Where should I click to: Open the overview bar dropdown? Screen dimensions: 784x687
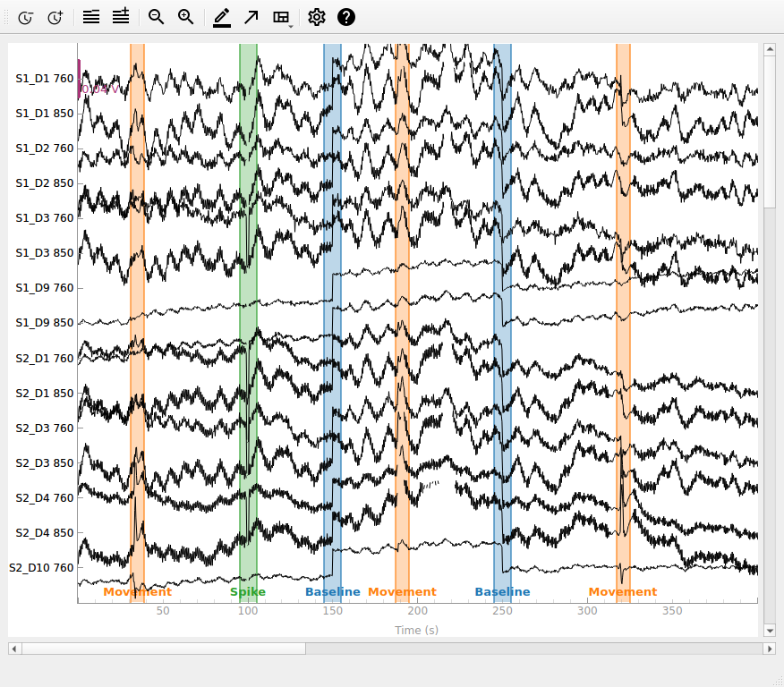(x=282, y=18)
